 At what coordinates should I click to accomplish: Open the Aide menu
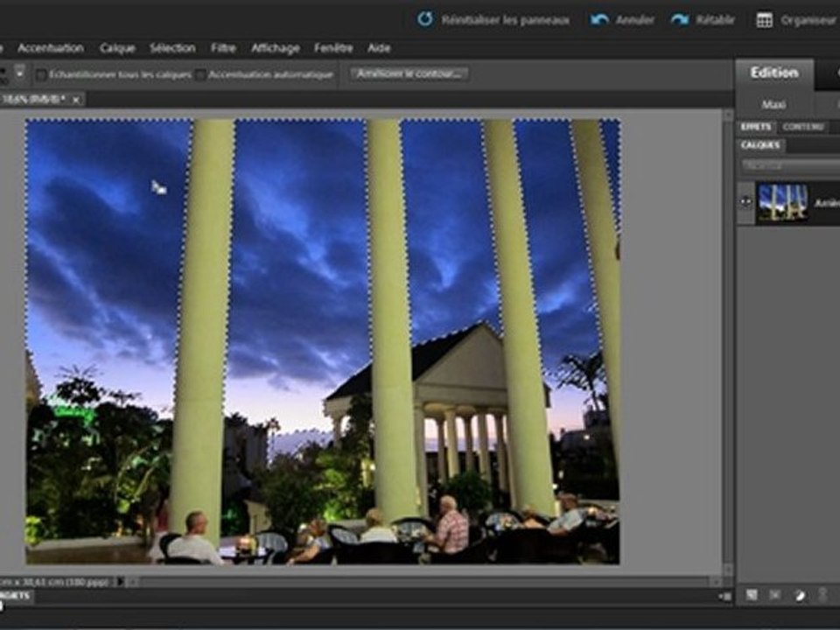(x=379, y=48)
